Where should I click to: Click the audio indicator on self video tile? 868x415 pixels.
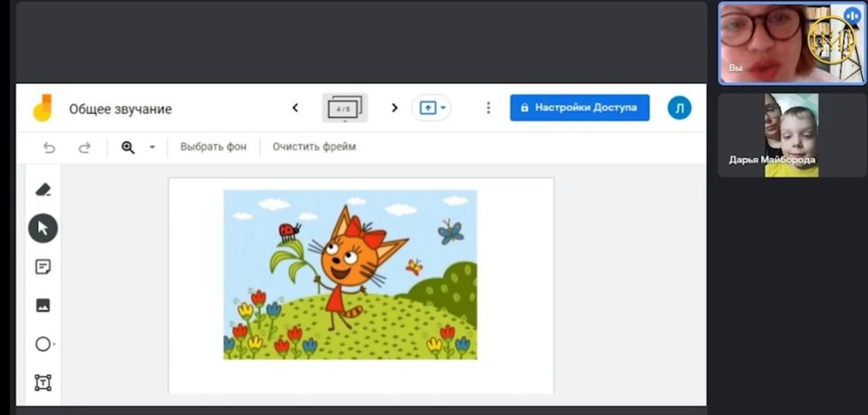851,16
